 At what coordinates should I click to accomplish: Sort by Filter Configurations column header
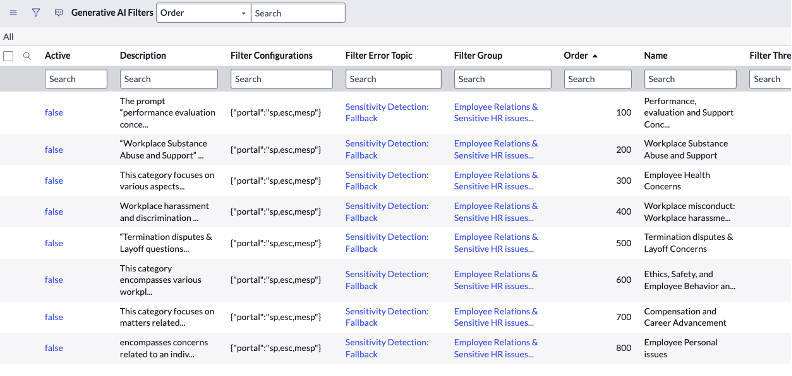tap(271, 56)
